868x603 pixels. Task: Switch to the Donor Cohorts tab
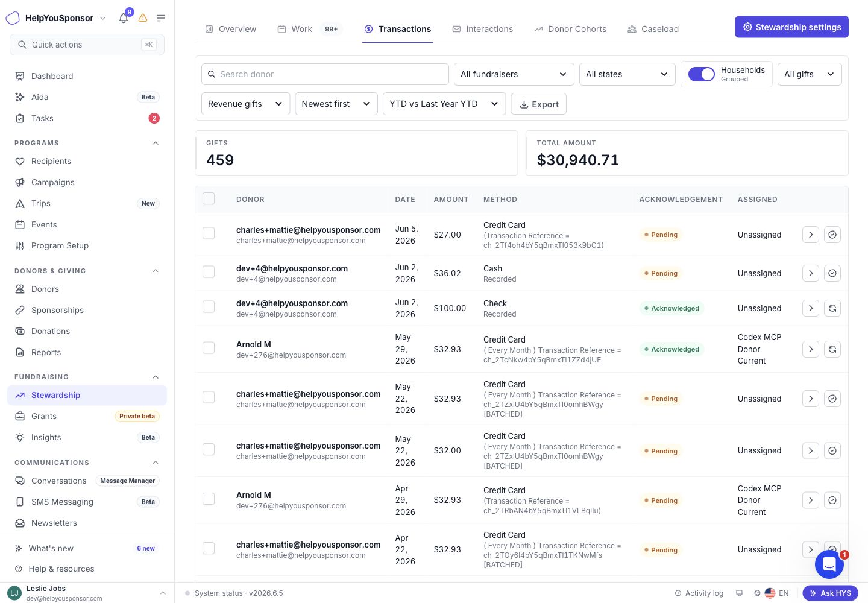tap(570, 29)
